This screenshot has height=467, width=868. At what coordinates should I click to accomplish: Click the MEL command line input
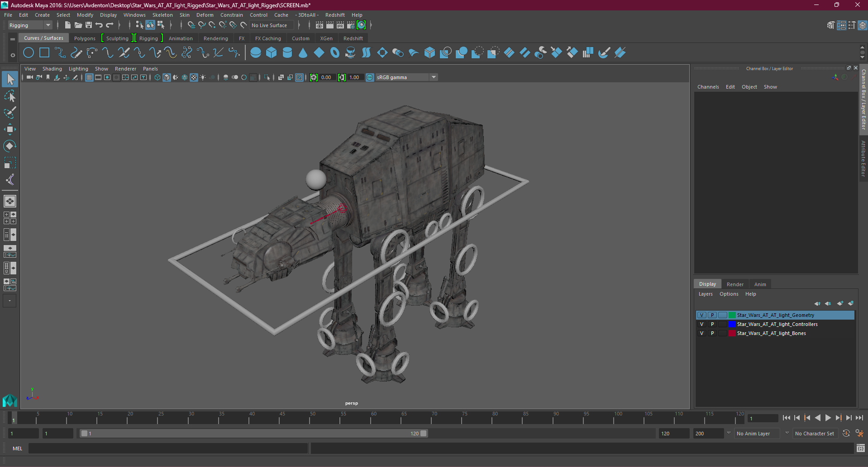point(168,448)
